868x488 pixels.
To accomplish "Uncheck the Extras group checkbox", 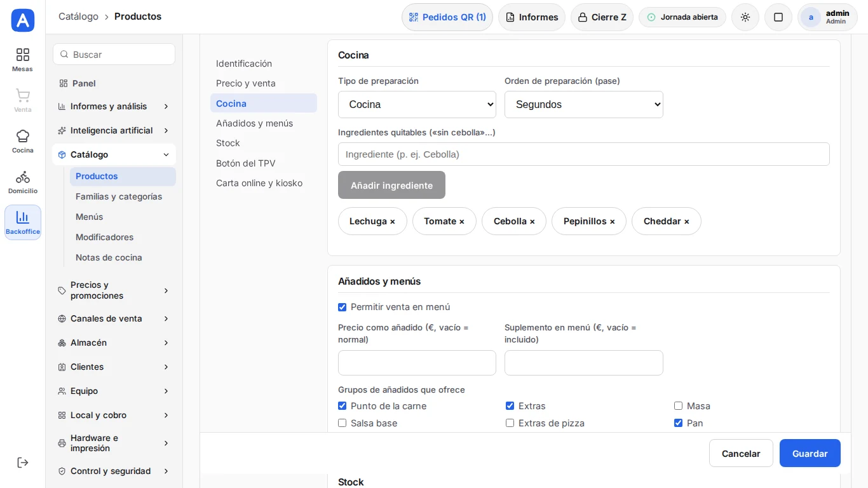I will click(x=510, y=406).
